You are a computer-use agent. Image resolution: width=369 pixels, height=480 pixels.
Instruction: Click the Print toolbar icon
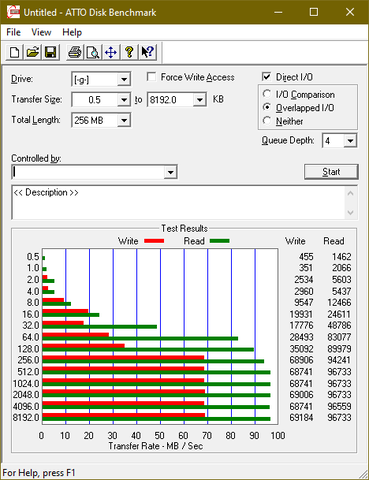[75, 52]
